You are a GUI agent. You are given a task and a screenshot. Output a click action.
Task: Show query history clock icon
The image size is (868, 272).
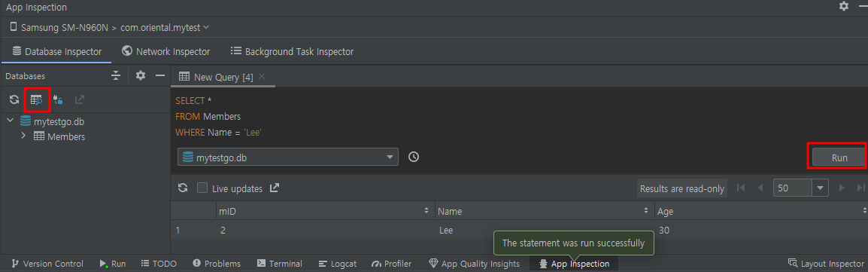pyautogui.click(x=414, y=157)
